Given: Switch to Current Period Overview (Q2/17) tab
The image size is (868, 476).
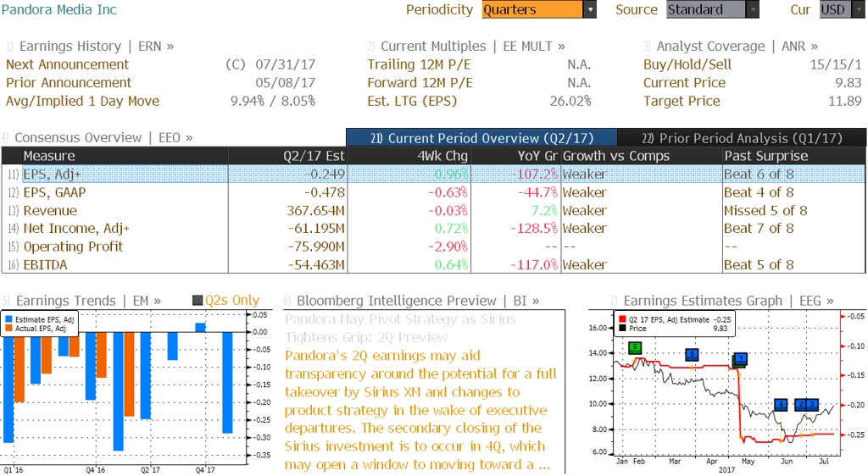Looking at the screenshot, I should (481, 138).
